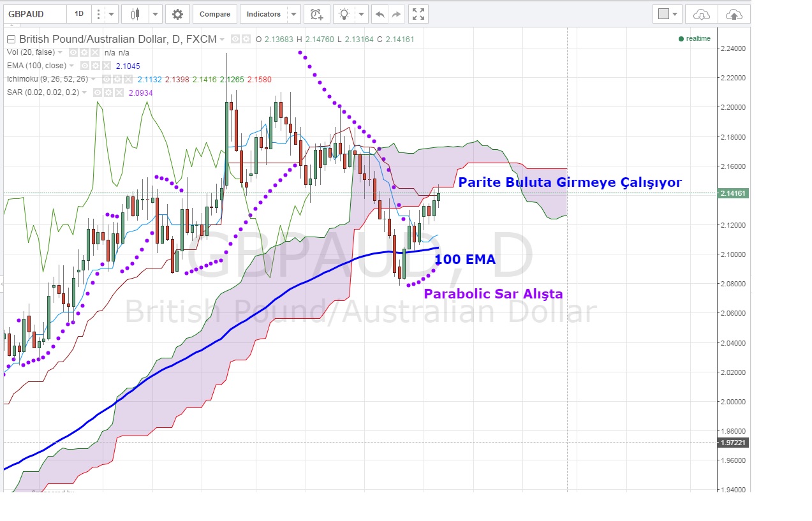Toggle visibility of Ichimoku indicator

pyautogui.click(x=107, y=79)
